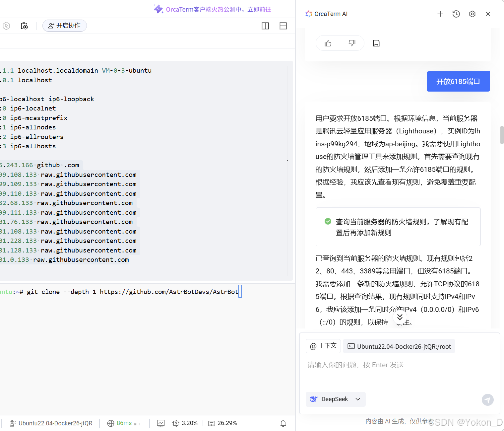Image resolution: width=504 pixels, height=431 pixels.
Task: View memory usage 26.29% indicator
Action: tap(222, 423)
